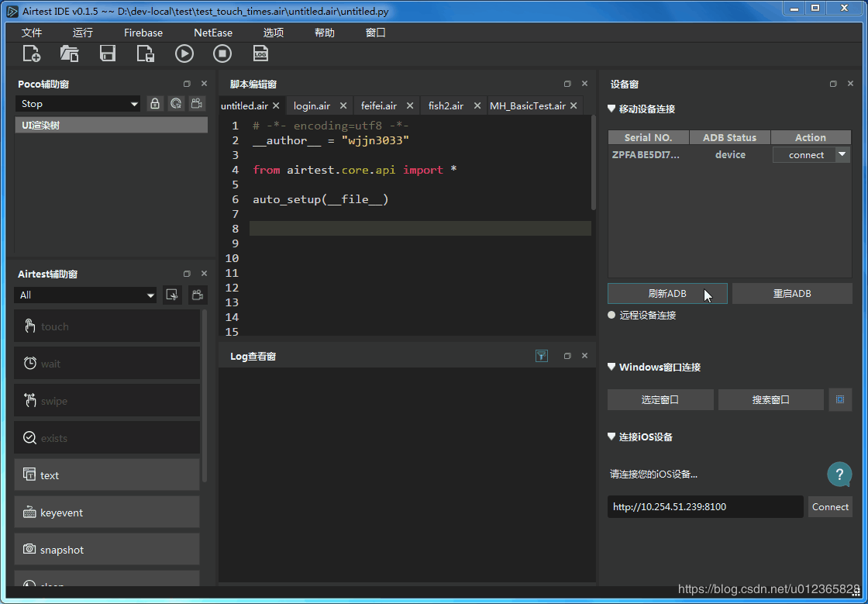
Task: Click the 刷新ADB button
Action: [x=667, y=293]
